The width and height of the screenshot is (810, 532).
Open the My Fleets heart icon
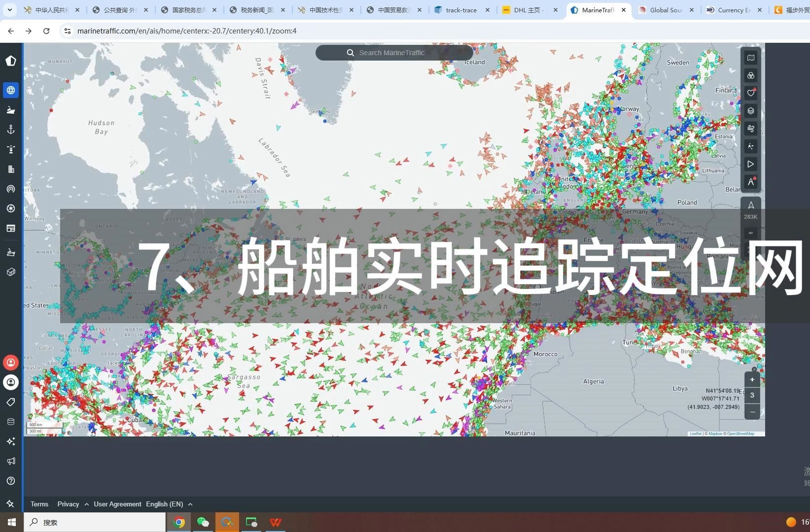pyautogui.click(x=751, y=93)
